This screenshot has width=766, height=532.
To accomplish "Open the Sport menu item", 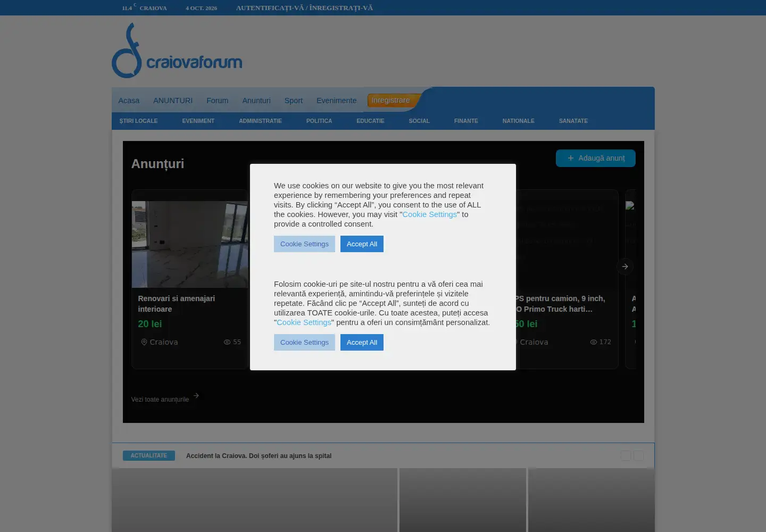I will tap(294, 101).
